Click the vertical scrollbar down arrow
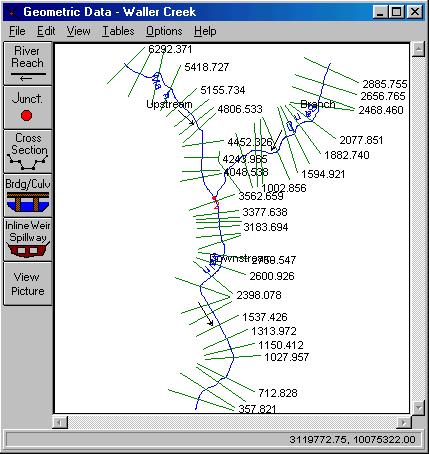The height and width of the screenshot is (454, 429). tap(418, 407)
